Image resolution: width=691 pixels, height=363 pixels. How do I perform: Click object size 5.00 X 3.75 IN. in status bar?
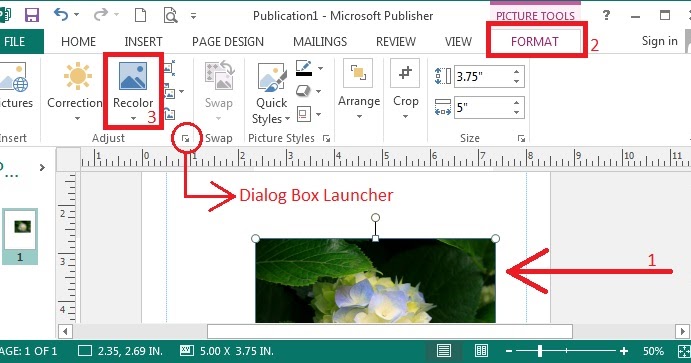(x=227, y=351)
